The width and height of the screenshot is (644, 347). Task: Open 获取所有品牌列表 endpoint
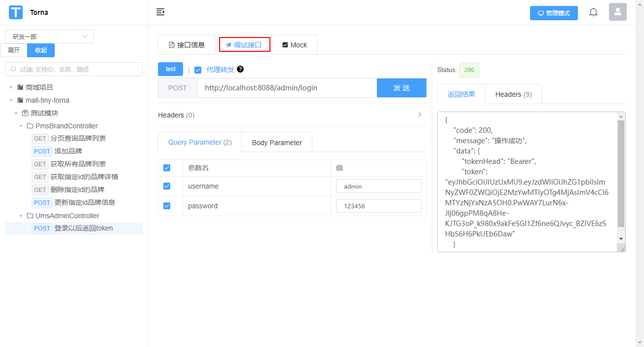click(x=78, y=164)
